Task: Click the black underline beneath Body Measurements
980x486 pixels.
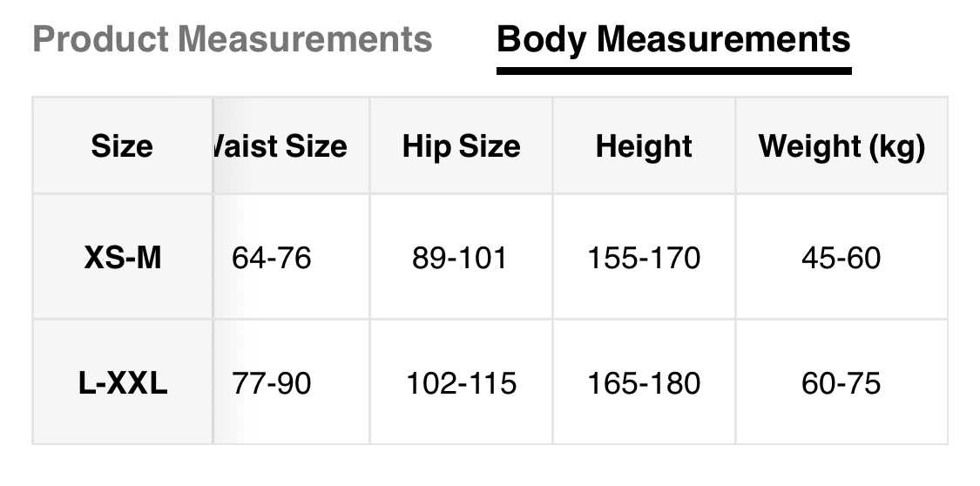Action: coord(673,71)
